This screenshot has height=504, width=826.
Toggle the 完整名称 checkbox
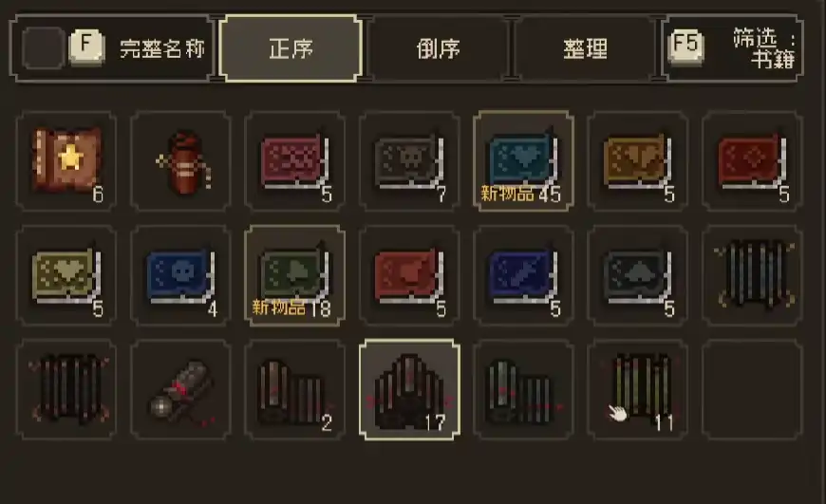pyautogui.click(x=43, y=47)
